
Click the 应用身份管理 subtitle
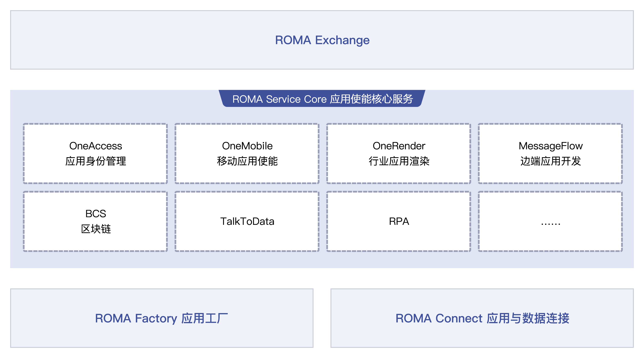tap(96, 161)
